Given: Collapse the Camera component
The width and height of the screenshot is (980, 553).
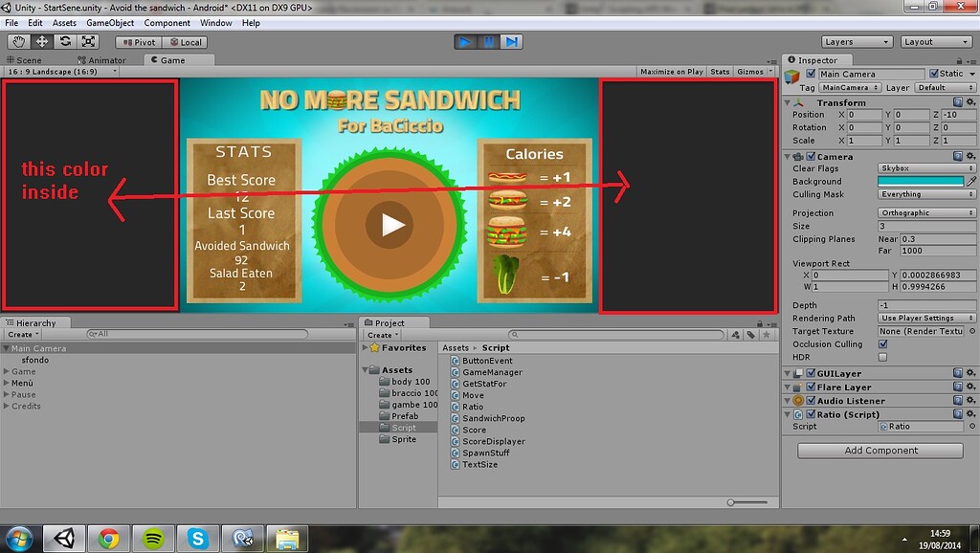Looking at the screenshot, I should [789, 156].
